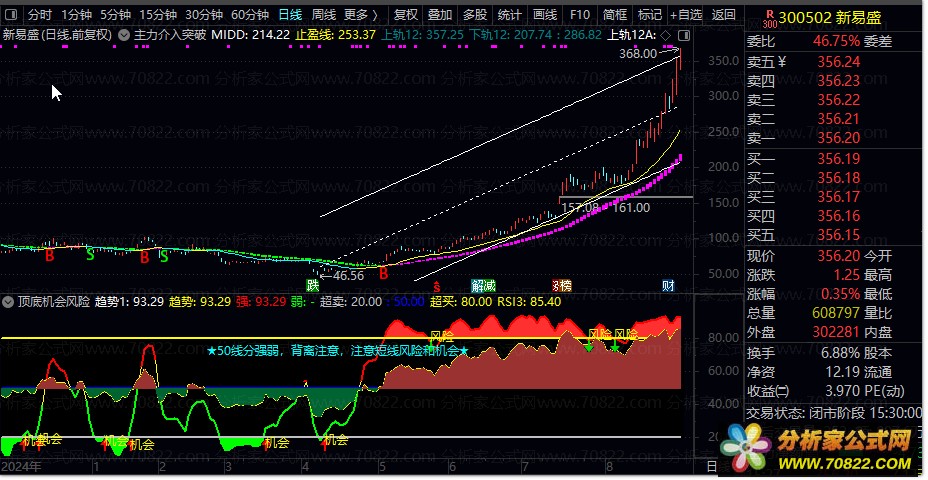Click the 买五 price 356.15
928x480 pixels.
pos(839,236)
